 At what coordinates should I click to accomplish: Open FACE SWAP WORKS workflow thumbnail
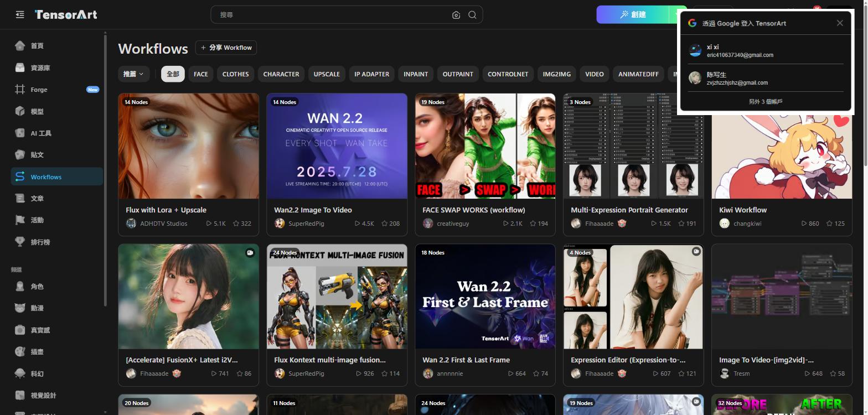[x=485, y=146]
